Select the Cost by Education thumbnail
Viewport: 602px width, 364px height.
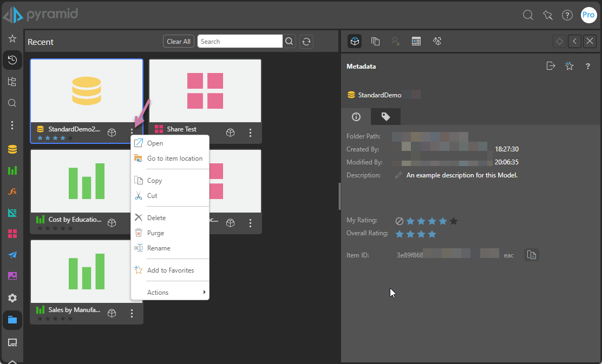(x=81, y=181)
